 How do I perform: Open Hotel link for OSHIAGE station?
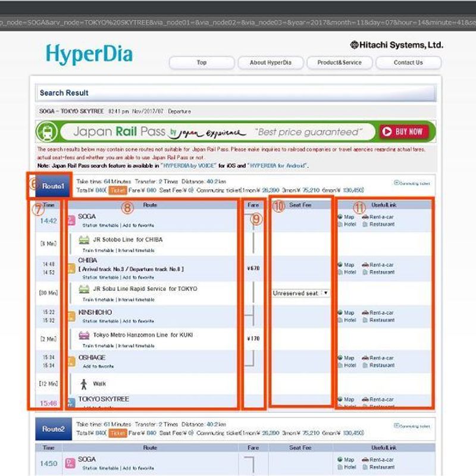point(347,365)
